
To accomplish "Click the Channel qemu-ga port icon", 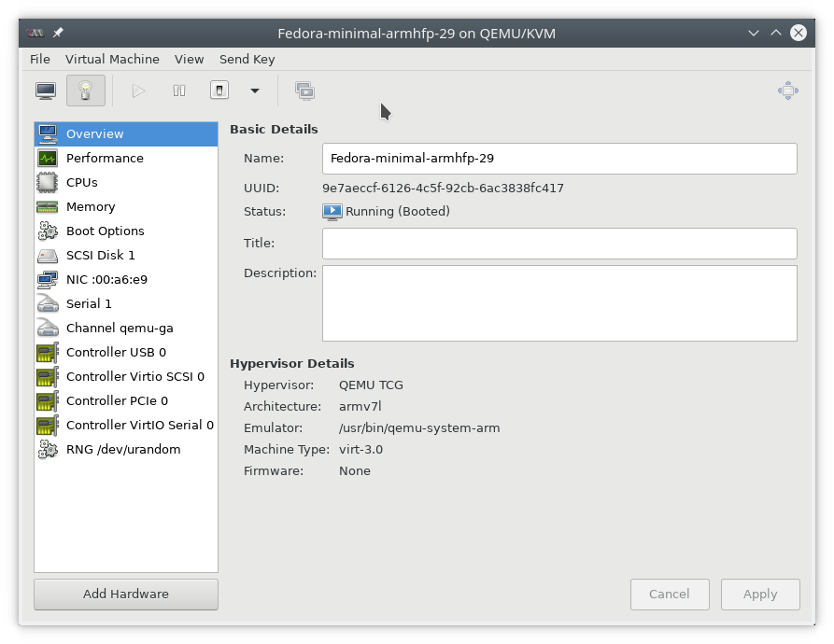I will click(48, 328).
